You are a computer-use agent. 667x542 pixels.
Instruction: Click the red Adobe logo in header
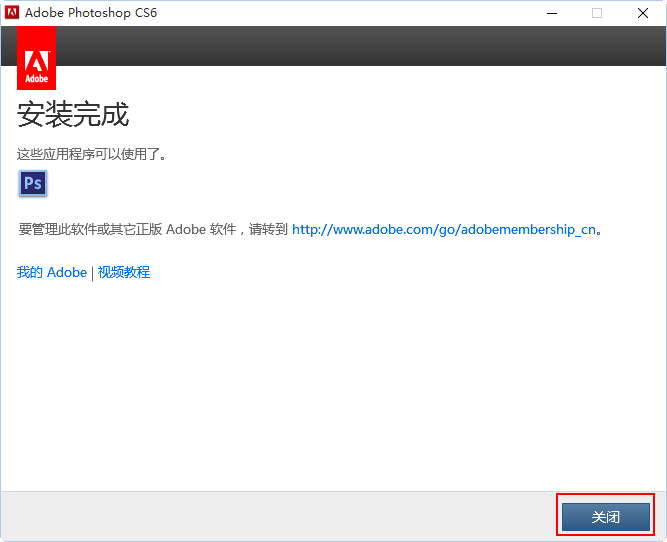coord(36,58)
